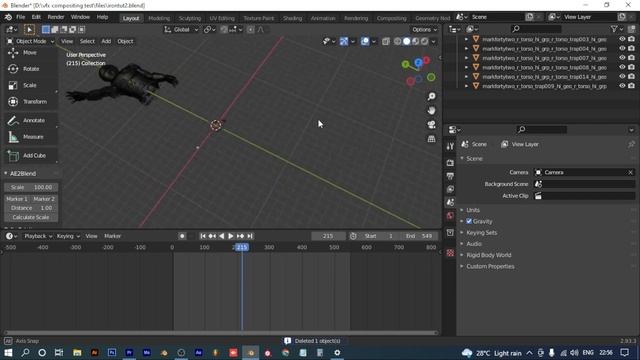Disable render camera for trap004_hi_geo
The height and width of the screenshot is (360, 640).
(631, 49)
